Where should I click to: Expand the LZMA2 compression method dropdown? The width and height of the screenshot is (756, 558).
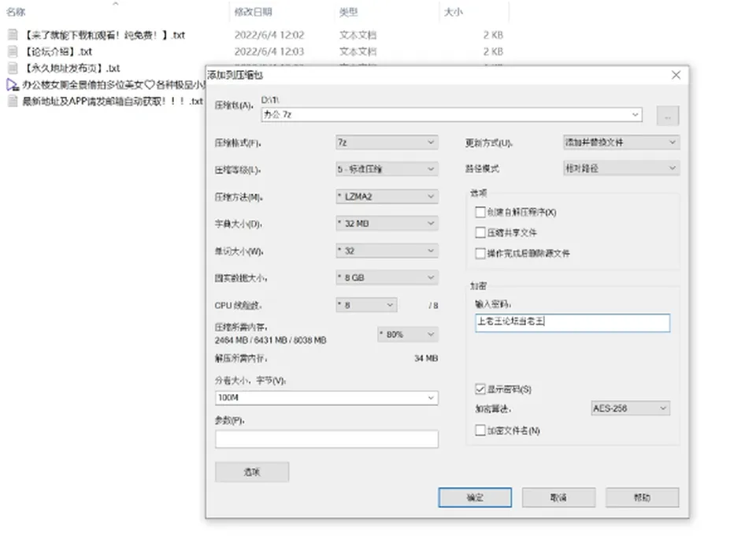(x=387, y=196)
